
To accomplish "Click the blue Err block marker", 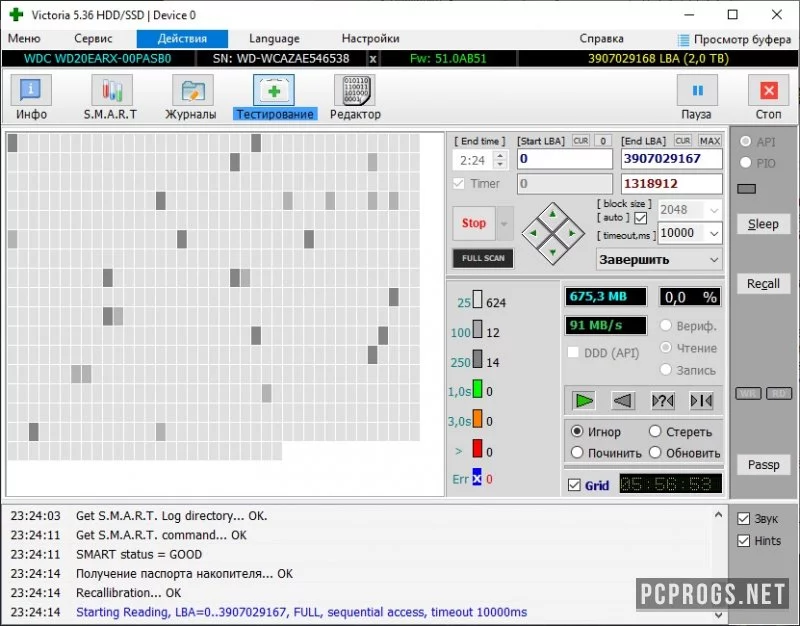I will 477,477.
